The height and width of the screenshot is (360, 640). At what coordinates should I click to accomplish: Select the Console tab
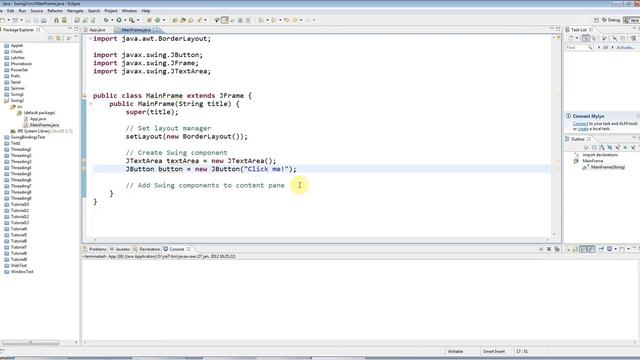point(177,249)
